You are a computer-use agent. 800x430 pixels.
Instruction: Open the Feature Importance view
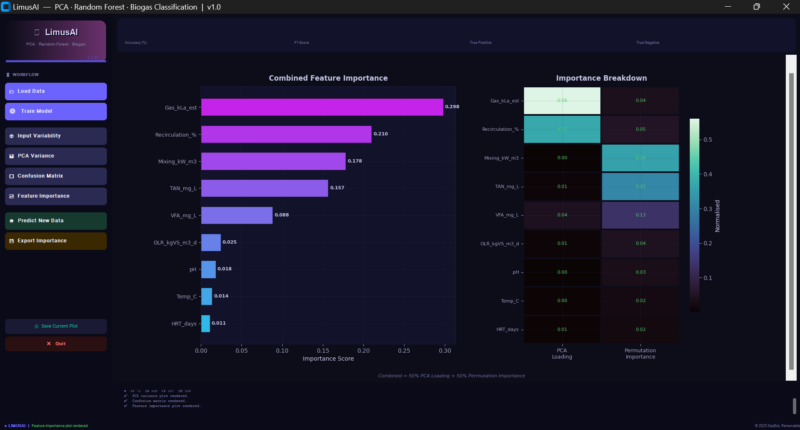click(56, 196)
